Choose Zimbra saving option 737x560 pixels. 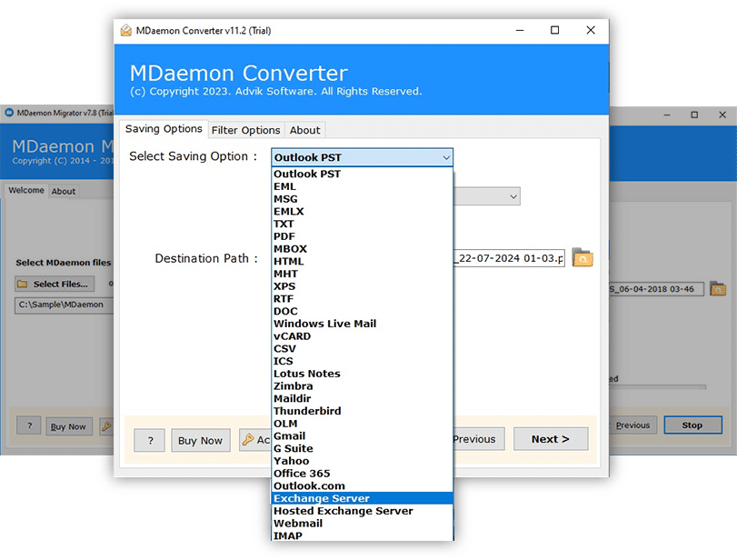[x=362, y=386]
